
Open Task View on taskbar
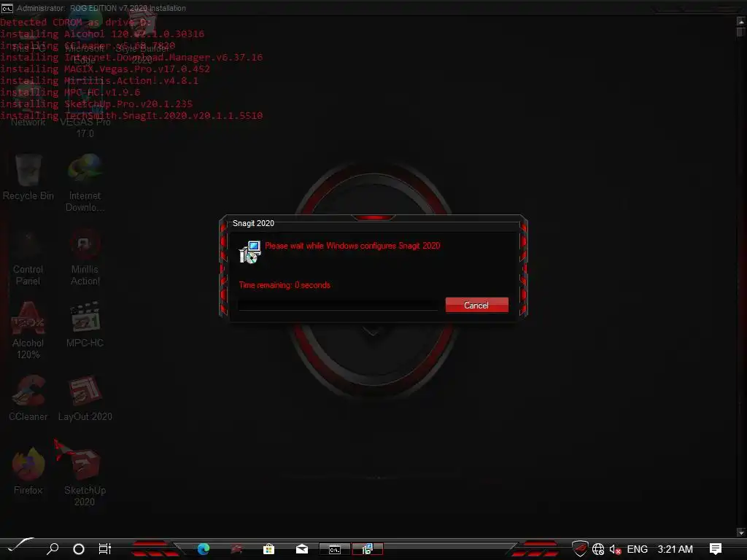tap(105, 549)
